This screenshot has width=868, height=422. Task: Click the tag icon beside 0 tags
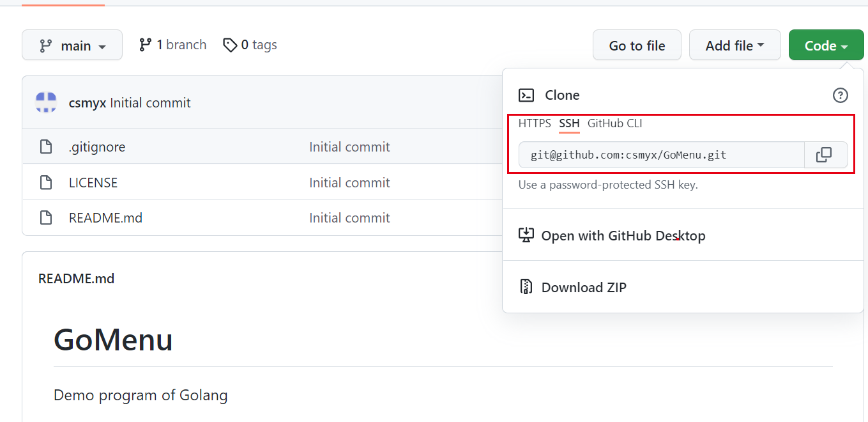[x=230, y=45]
